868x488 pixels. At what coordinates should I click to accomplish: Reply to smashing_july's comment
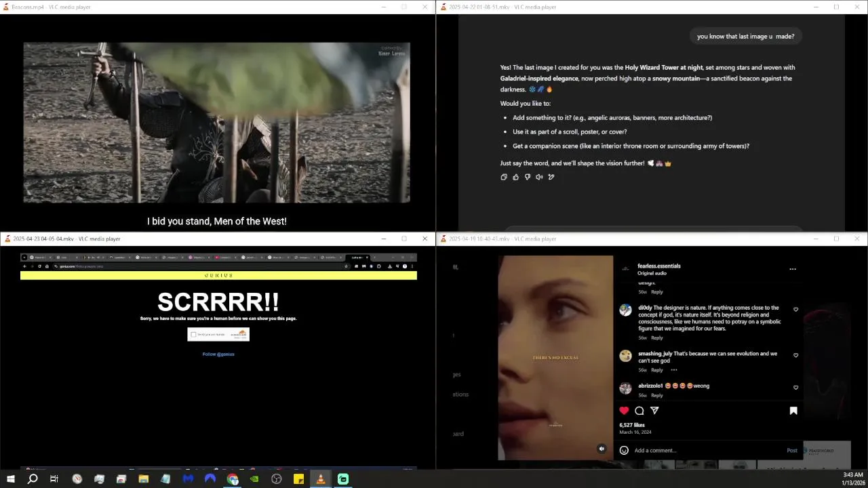[657, 370]
